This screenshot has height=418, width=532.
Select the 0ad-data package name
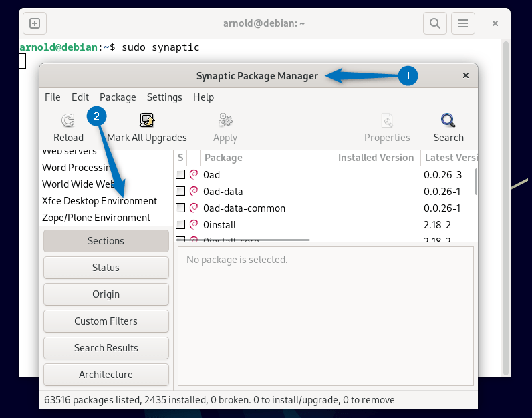pos(223,192)
